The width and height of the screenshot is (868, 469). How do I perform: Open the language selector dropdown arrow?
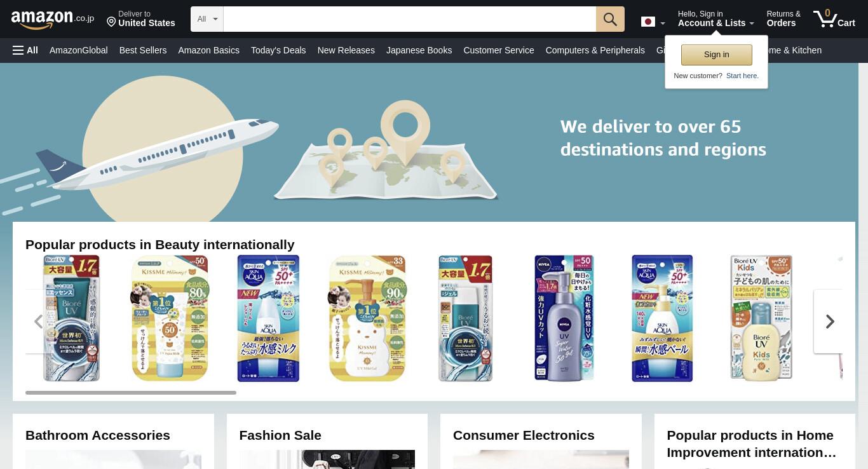pos(663,24)
